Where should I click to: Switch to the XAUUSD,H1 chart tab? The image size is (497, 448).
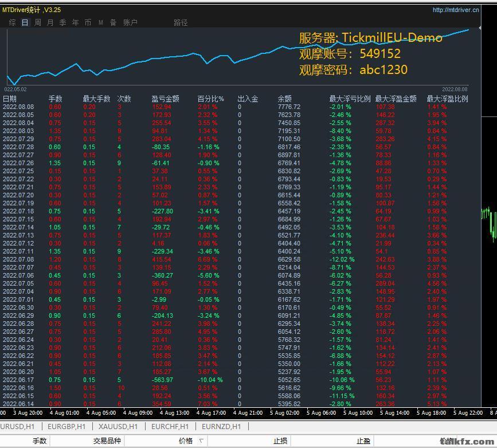tap(118, 426)
